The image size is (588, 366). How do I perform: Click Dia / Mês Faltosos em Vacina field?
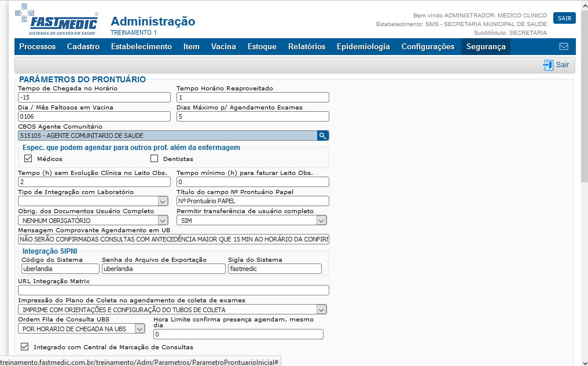pyautogui.click(x=94, y=116)
